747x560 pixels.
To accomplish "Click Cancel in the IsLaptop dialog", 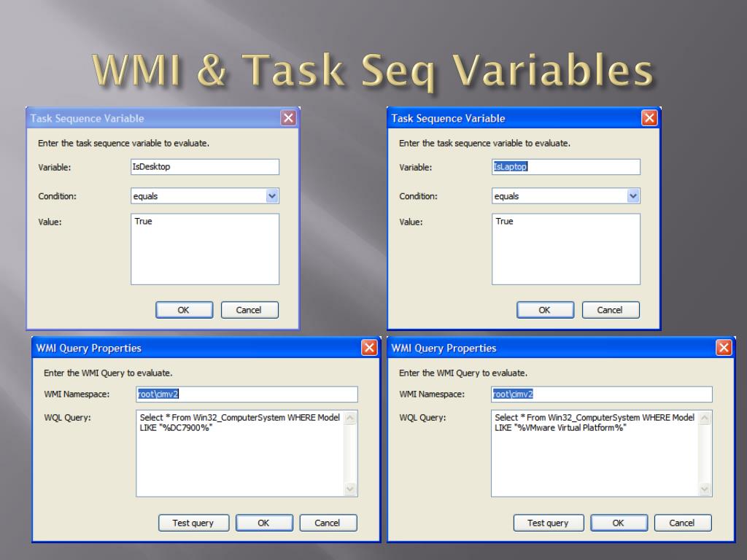I will point(611,310).
